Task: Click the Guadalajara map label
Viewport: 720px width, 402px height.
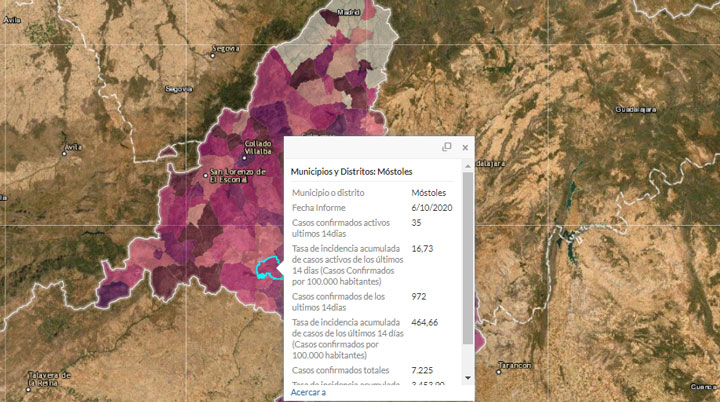Action: (x=636, y=110)
